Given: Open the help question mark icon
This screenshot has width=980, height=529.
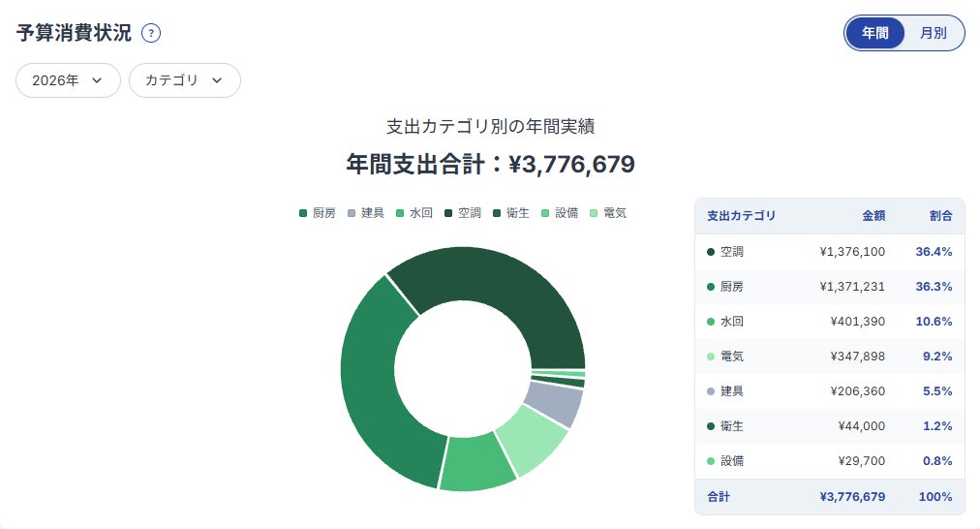Looking at the screenshot, I should tap(151, 33).
